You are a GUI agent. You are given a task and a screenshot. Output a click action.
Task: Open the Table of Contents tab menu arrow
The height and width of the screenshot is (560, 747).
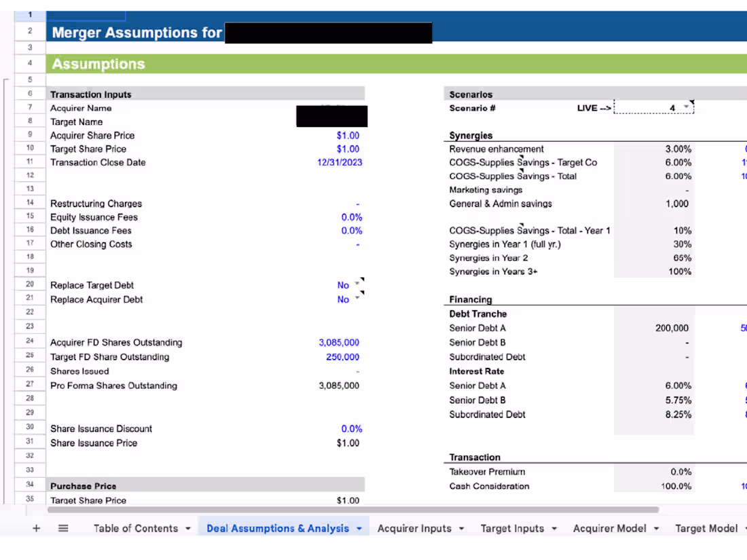coord(187,528)
